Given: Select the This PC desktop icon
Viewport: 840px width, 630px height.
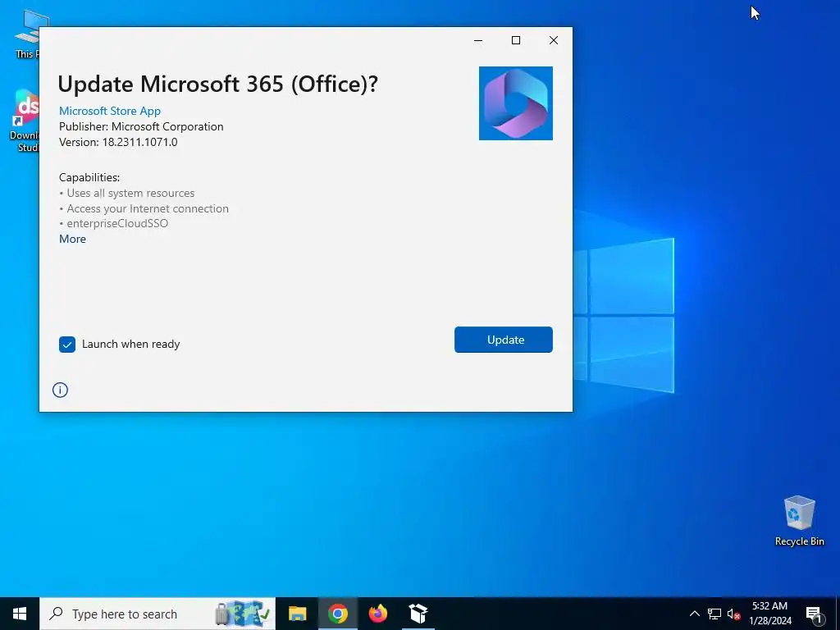Looking at the screenshot, I should (x=27, y=34).
